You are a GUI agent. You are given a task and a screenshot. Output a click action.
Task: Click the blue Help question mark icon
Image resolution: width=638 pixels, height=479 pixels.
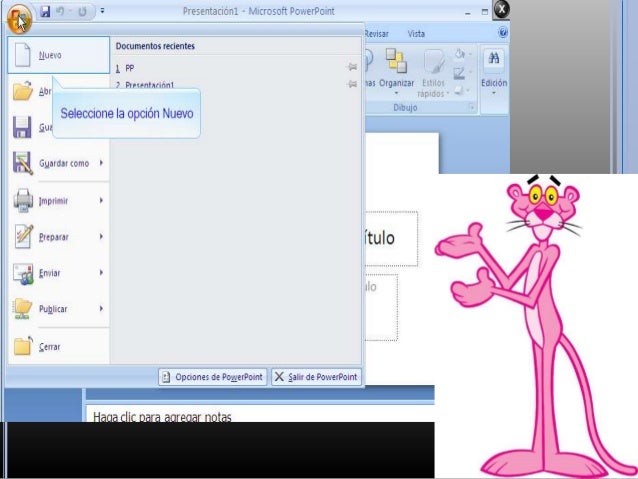(503, 33)
